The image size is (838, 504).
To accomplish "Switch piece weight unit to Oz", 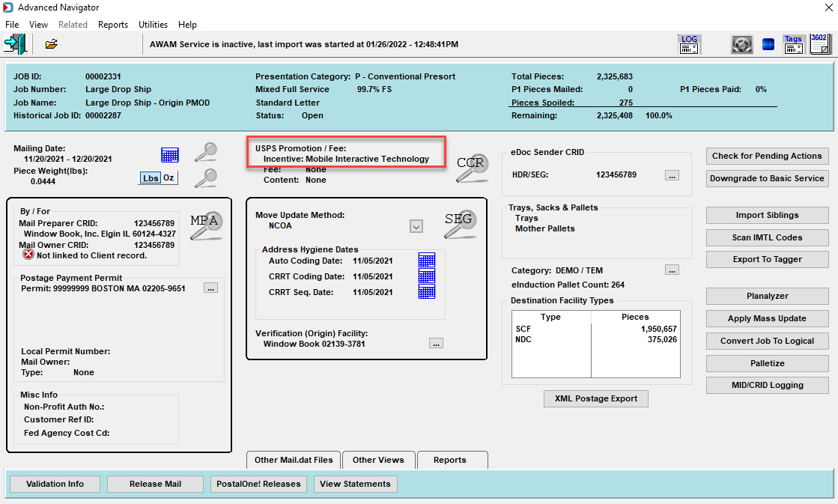I will (168, 178).
